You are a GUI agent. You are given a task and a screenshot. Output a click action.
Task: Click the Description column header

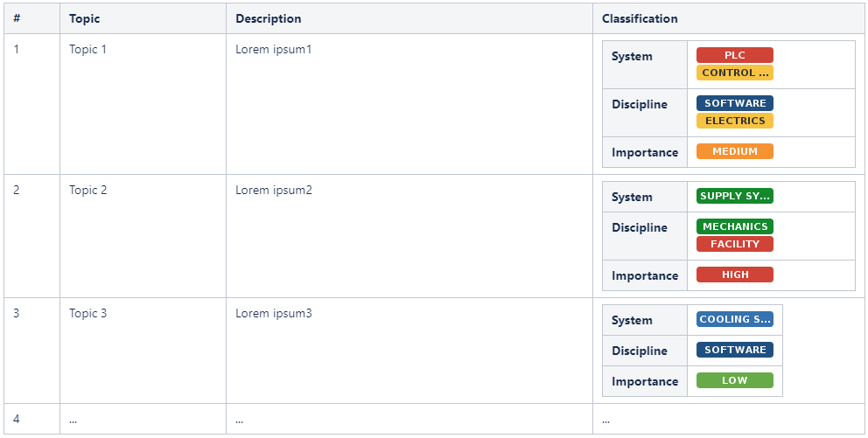click(x=268, y=18)
